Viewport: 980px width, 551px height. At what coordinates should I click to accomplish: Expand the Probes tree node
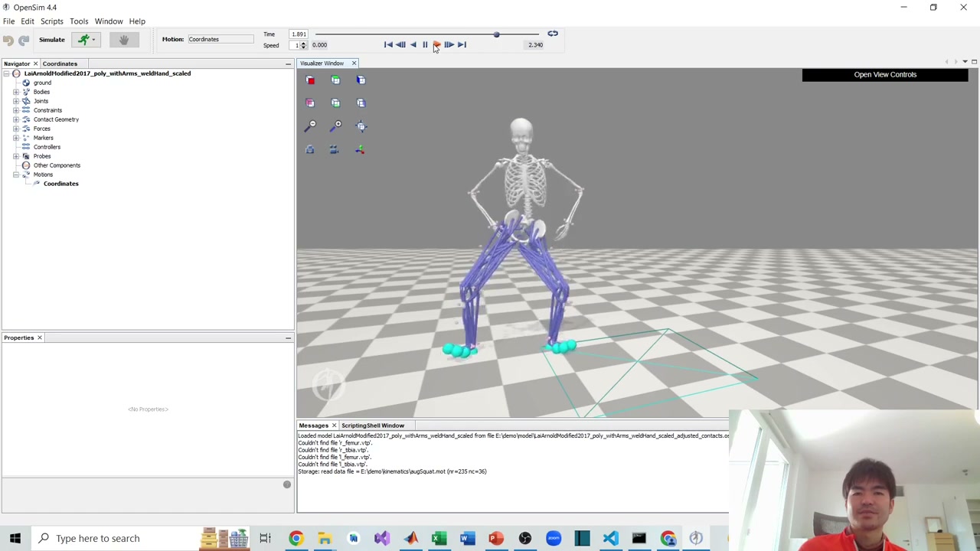tap(16, 156)
